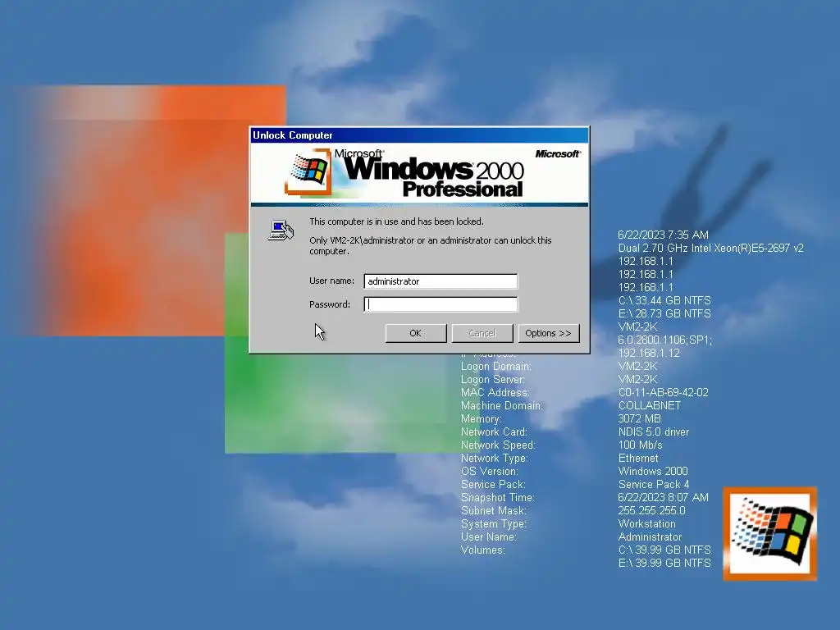Click the 'Volumes:' label
The height and width of the screenshot is (630, 840).
[x=482, y=550]
